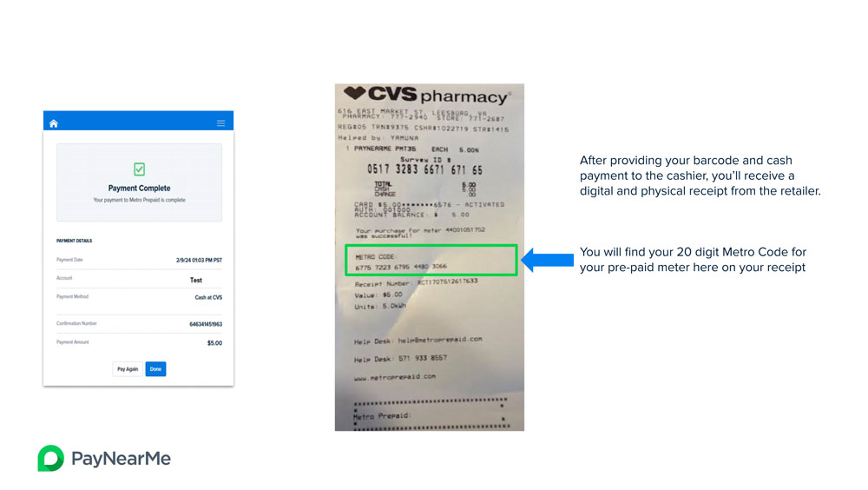The height and width of the screenshot is (490, 868).
Task: Click the Account row value Test
Action: (196, 281)
